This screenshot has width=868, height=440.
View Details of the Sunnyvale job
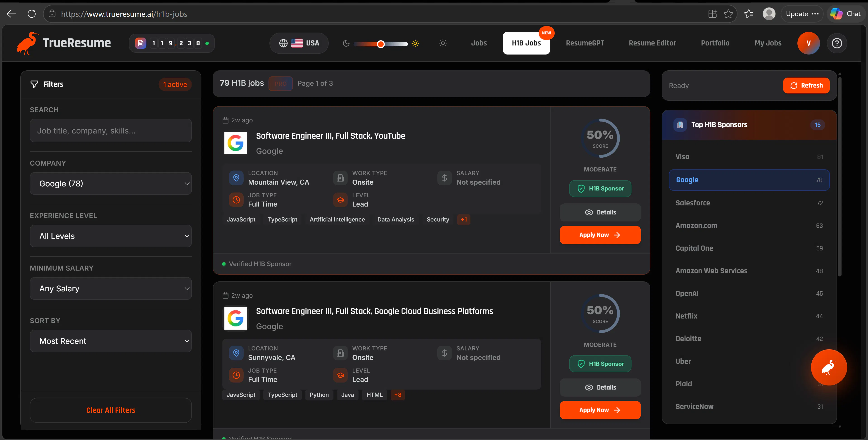(x=600, y=388)
